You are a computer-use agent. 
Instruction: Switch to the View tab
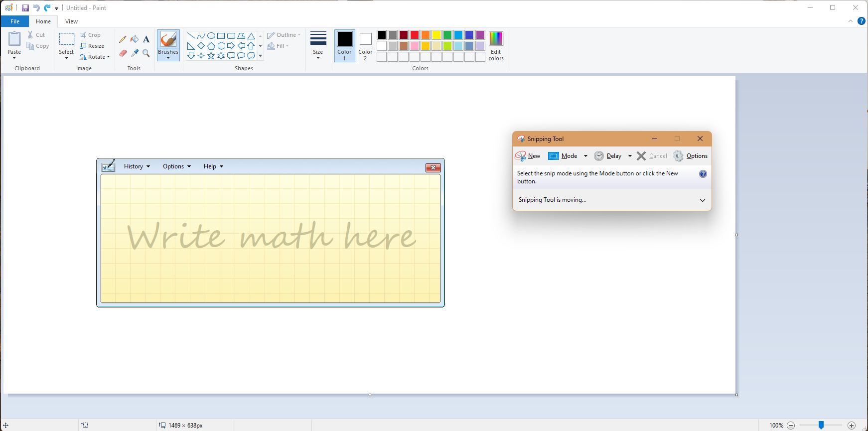pos(71,21)
